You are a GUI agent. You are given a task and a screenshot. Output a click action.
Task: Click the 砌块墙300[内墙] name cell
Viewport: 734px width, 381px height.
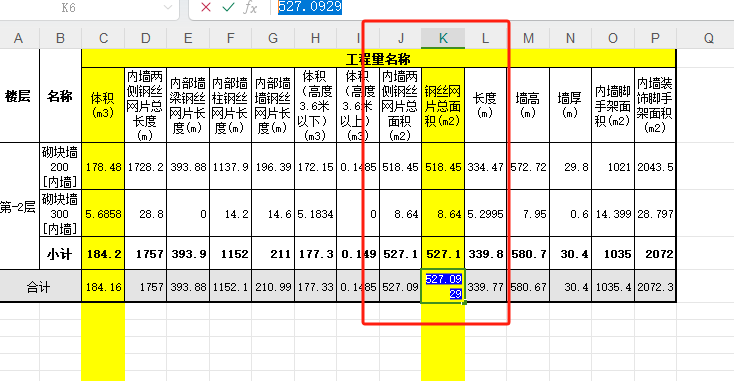60,214
